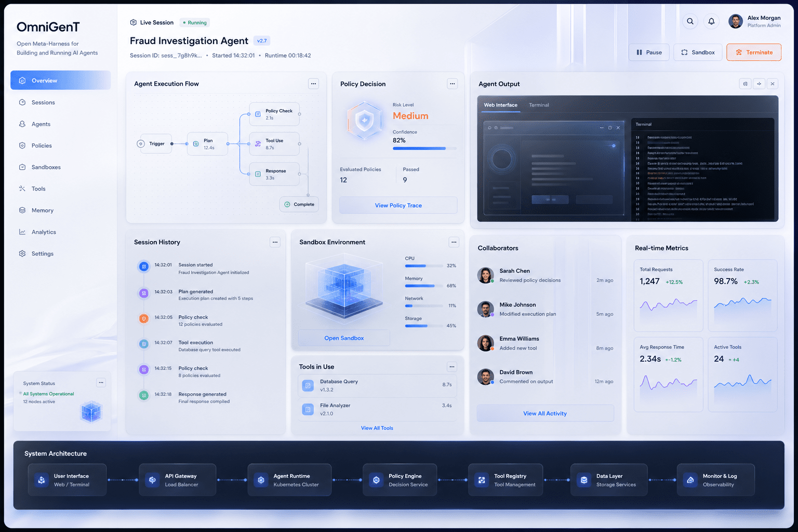The height and width of the screenshot is (532, 798).
Task: Open the search icon in header
Action: (x=690, y=21)
